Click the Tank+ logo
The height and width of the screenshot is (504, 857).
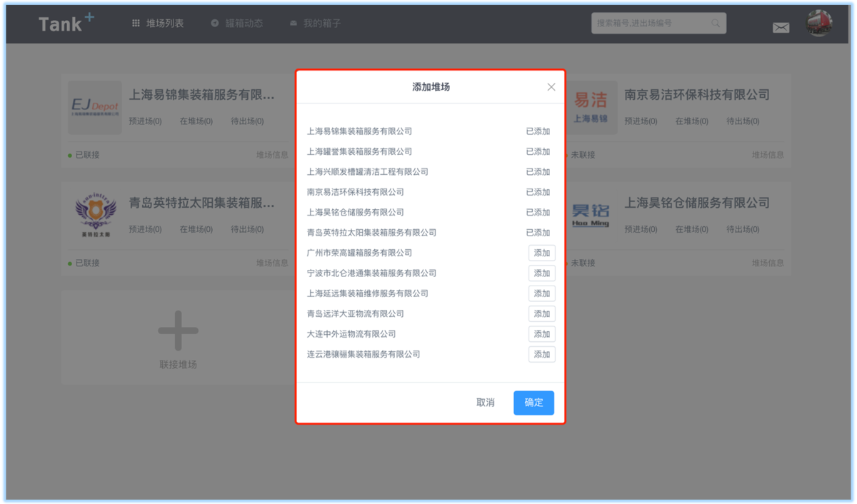pyautogui.click(x=66, y=24)
